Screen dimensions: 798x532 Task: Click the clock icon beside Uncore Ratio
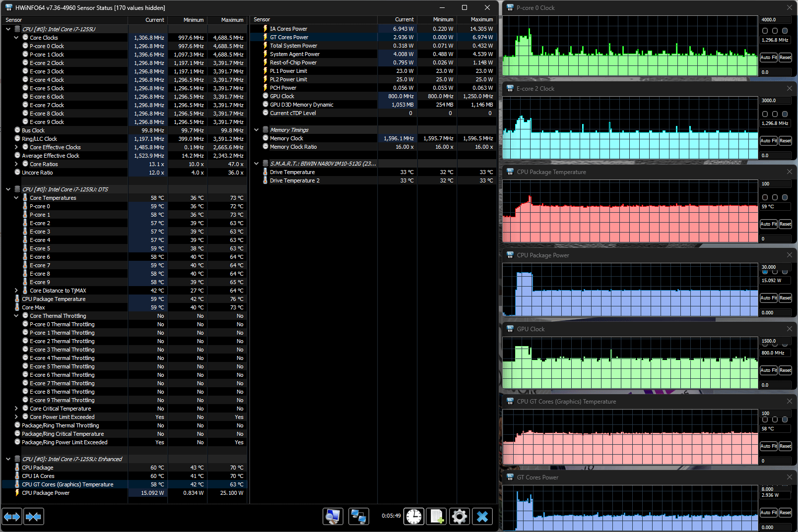click(17, 173)
